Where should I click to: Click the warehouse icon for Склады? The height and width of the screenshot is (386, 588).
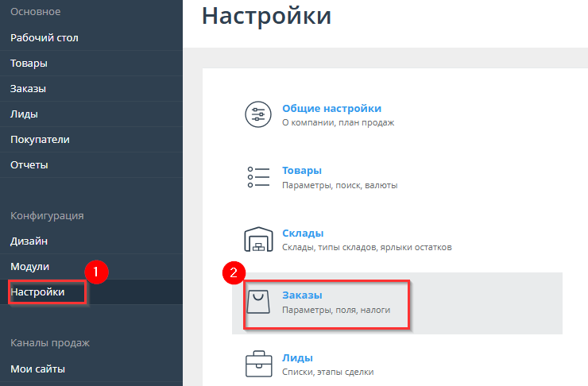pyautogui.click(x=257, y=239)
